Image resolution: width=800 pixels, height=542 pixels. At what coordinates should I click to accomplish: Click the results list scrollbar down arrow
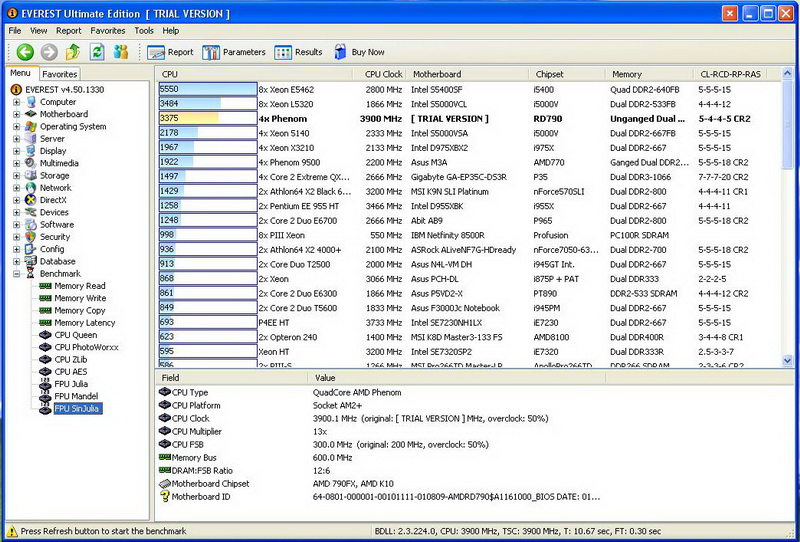tap(787, 360)
